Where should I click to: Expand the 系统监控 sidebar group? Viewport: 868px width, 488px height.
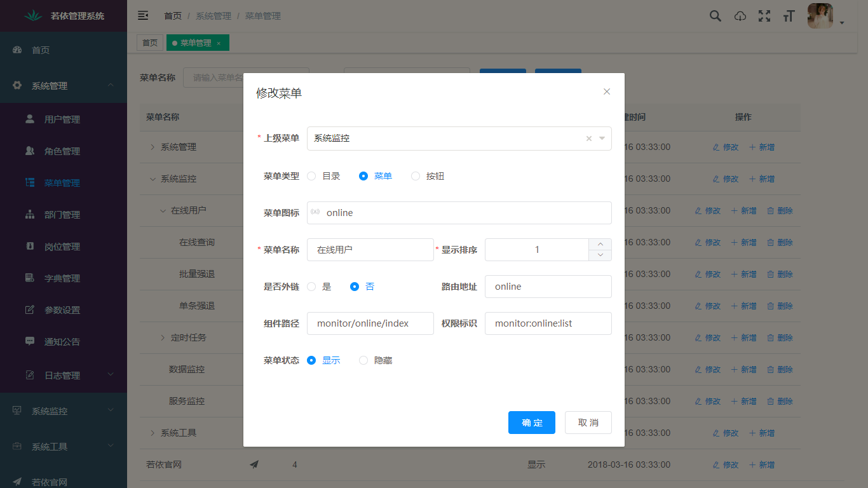point(64,410)
